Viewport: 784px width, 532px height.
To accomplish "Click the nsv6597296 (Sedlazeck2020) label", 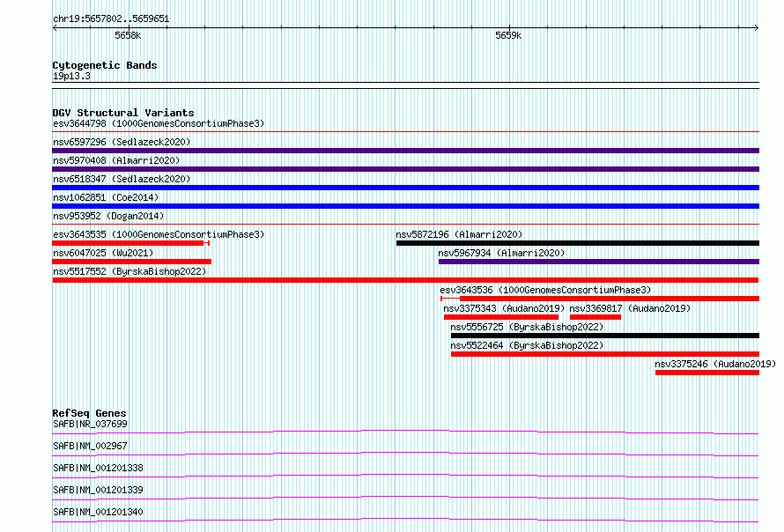I will click(x=122, y=142).
